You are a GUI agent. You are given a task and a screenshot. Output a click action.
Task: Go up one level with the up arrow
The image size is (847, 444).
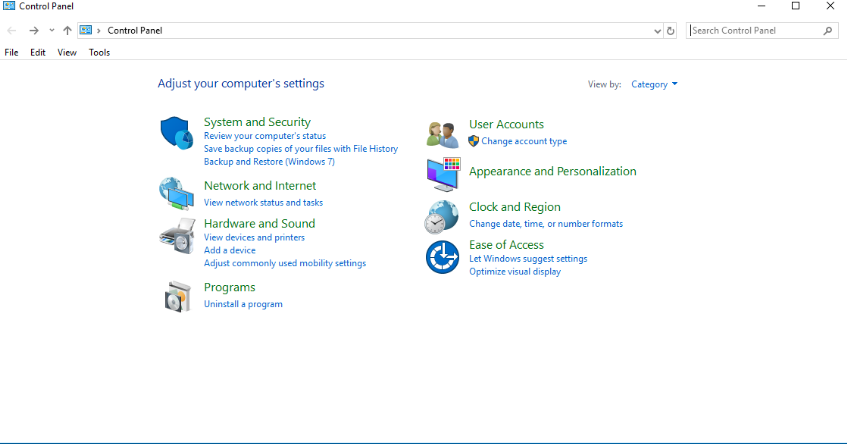[x=67, y=31]
